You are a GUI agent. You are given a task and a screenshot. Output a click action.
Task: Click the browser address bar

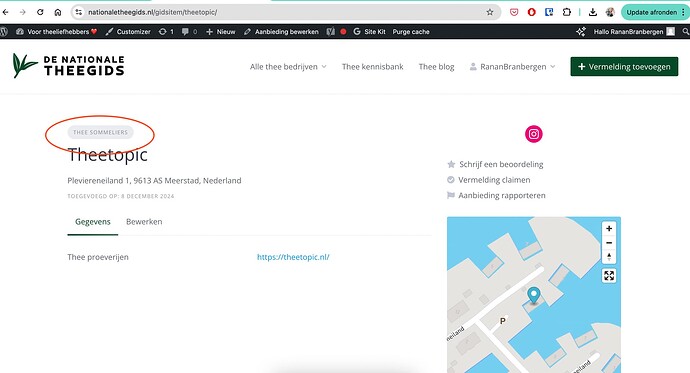pyautogui.click(x=286, y=12)
